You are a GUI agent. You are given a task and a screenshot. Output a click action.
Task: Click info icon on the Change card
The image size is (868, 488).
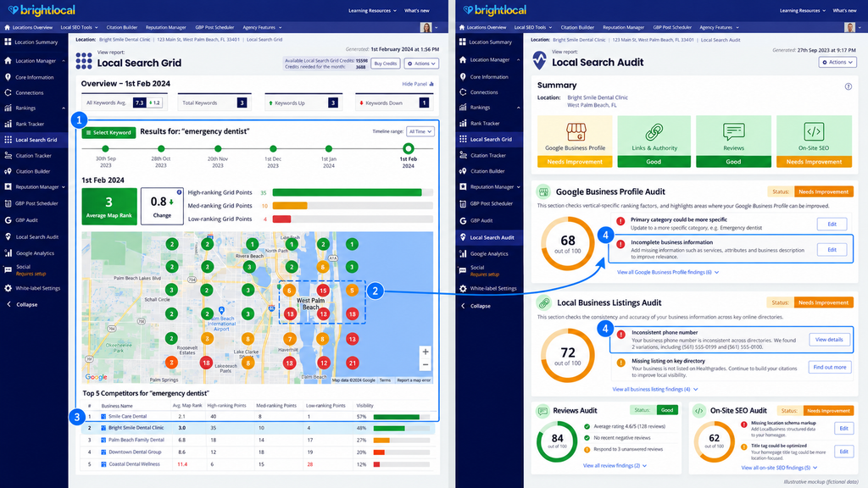click(179, 192)
